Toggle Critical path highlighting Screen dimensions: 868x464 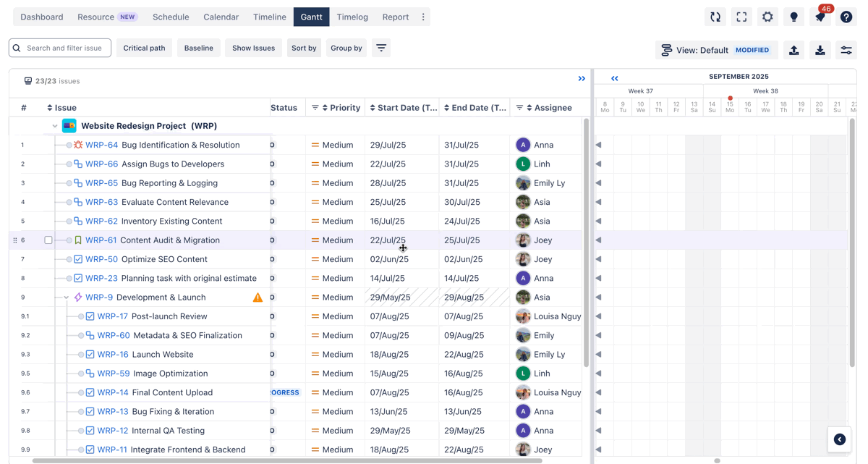coord(144,48)
